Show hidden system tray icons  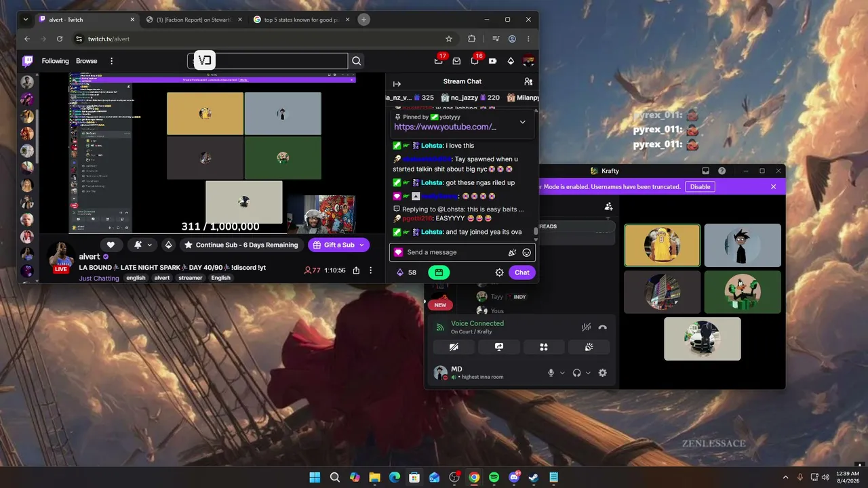tap(786, 477)
